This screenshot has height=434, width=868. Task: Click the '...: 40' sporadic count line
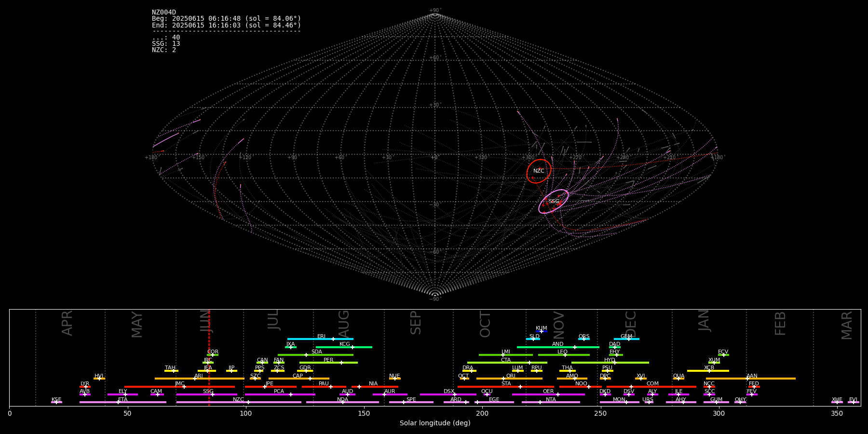click(166, 38)
